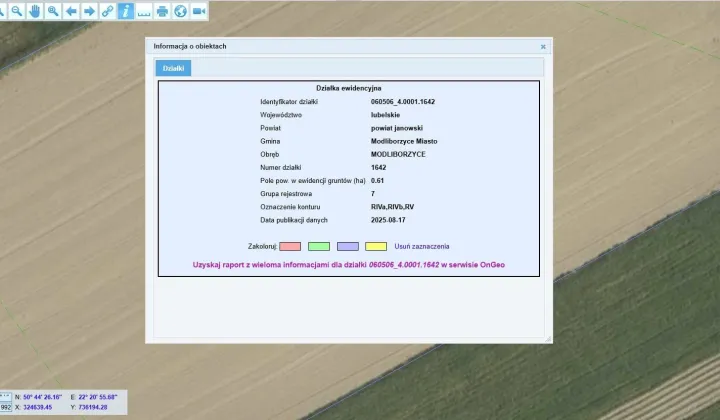Color the parcel with purple swatch
Image resolution: width=720 pixels, height=420 pixels.
point(348,246)
